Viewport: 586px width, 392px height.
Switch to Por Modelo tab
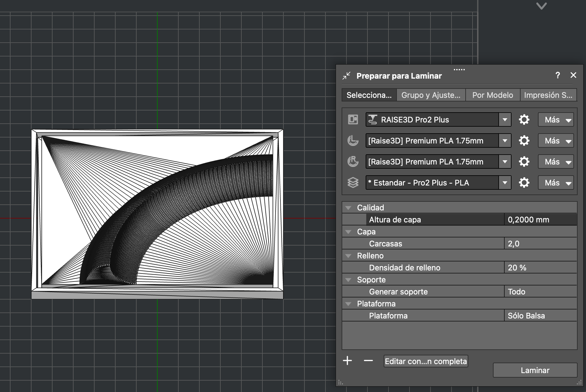(492, 95)
